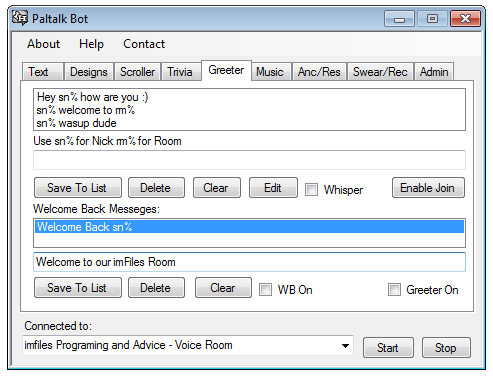Viewport: 493px width, 381px height.
Task: Click Delete button beside Edit
Action: (x=156, y=188)
